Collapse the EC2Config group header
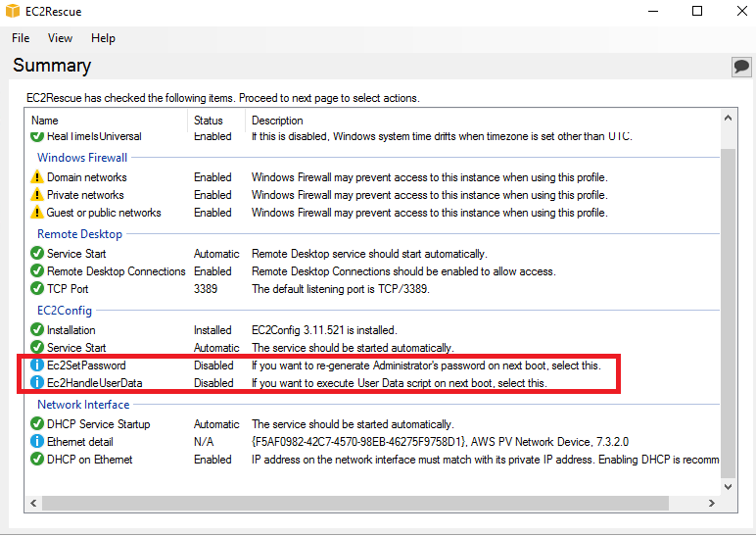 pos(65,311)
